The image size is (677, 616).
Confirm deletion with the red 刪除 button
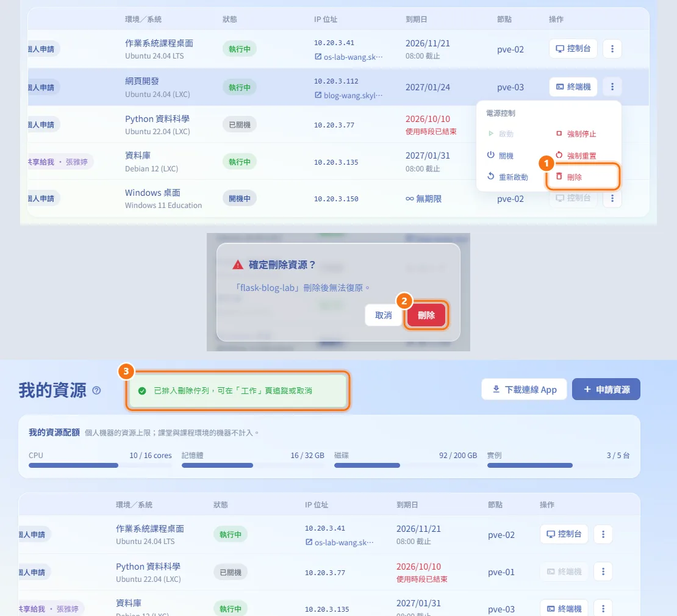pos(426,315)
